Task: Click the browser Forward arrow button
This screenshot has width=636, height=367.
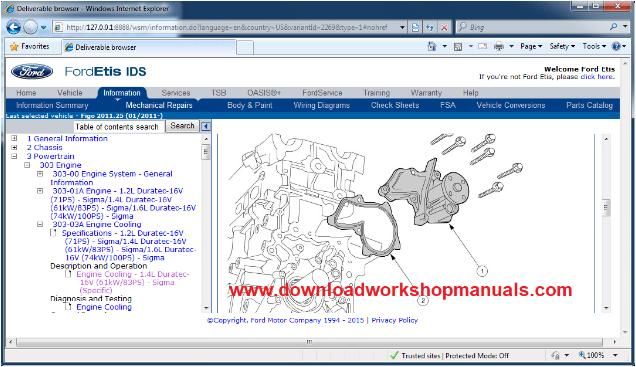Action: point(30,28)
